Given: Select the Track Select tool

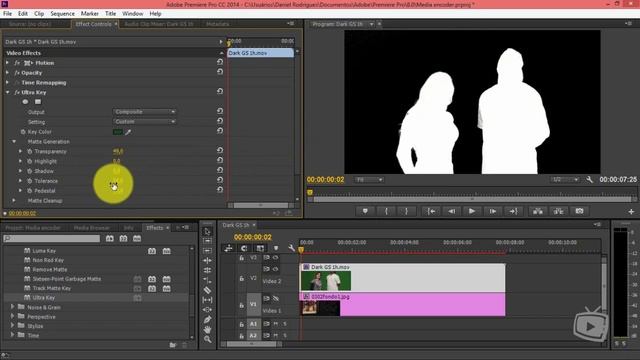Looking at the screenshot, I should pyautogui.click(x=207, y=241).
